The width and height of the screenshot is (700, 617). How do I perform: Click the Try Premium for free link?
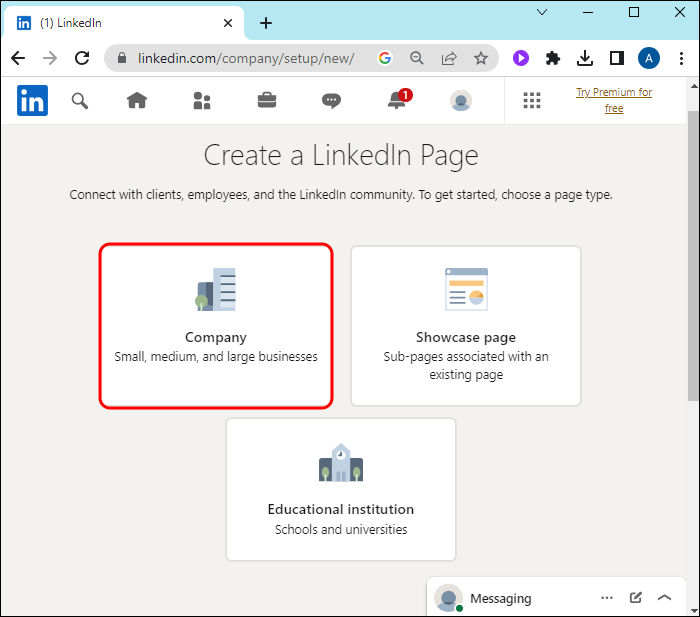click(614, 100)
